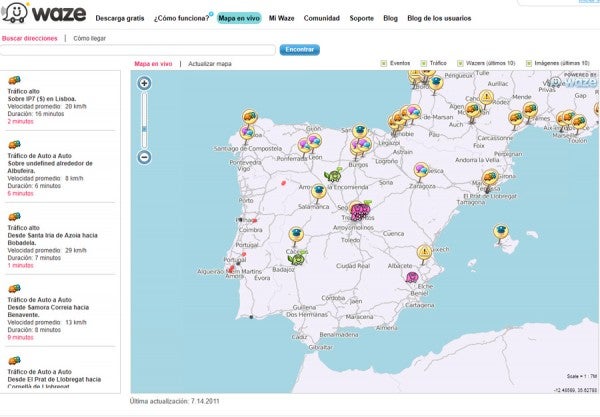Click the Actualizar mapa link

pyautogui.click(x=210, y=64)
